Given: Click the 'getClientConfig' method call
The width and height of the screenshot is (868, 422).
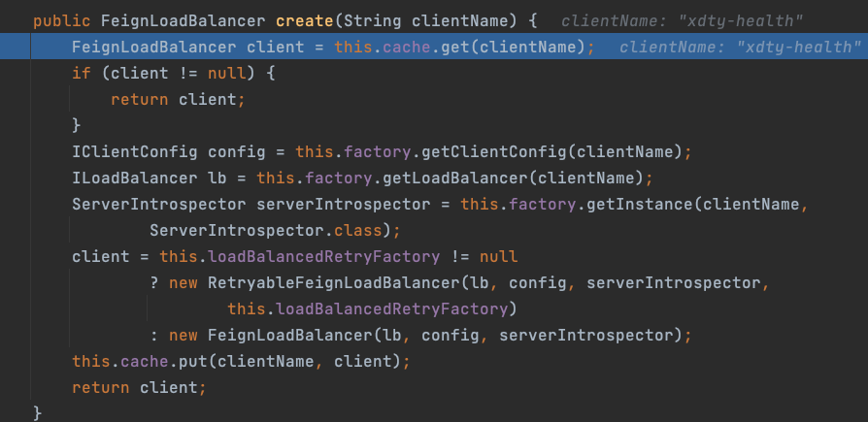Looking at the screenshot, I should 494,151.
